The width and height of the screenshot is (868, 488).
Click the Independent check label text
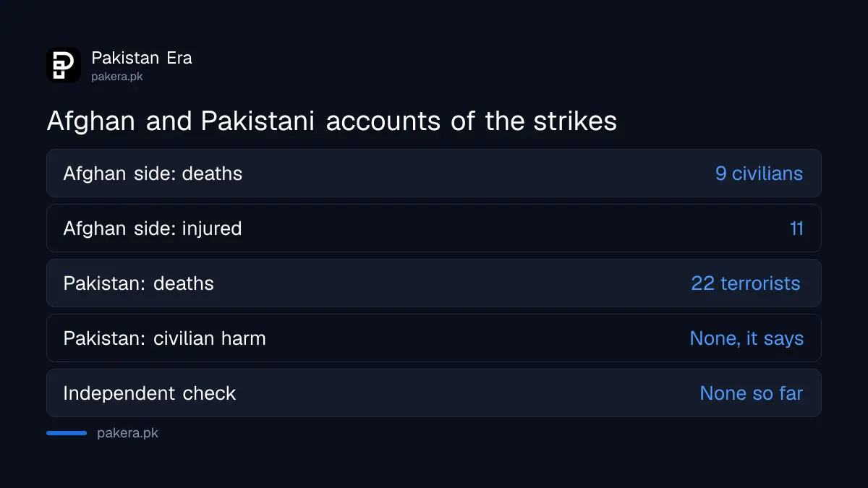point(150,393)
